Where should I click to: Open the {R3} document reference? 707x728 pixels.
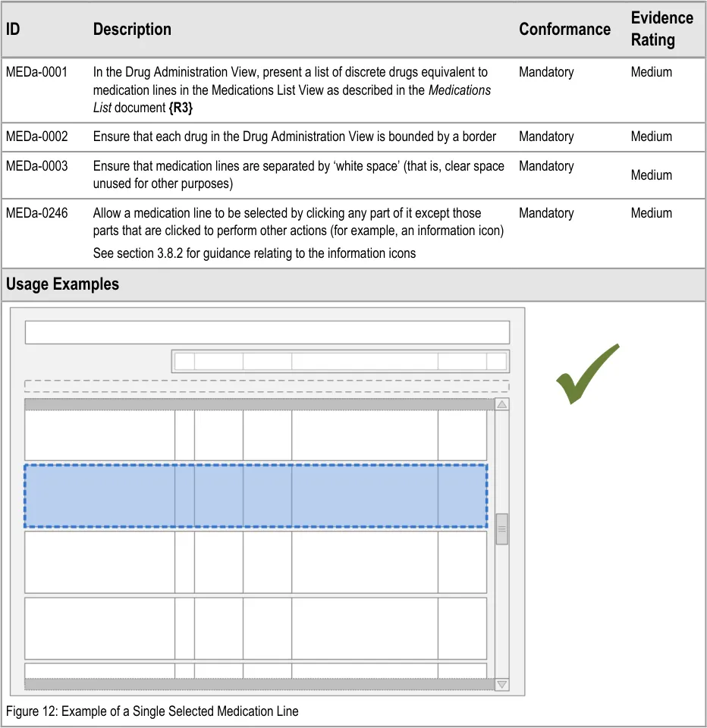[x=181, y=108]
